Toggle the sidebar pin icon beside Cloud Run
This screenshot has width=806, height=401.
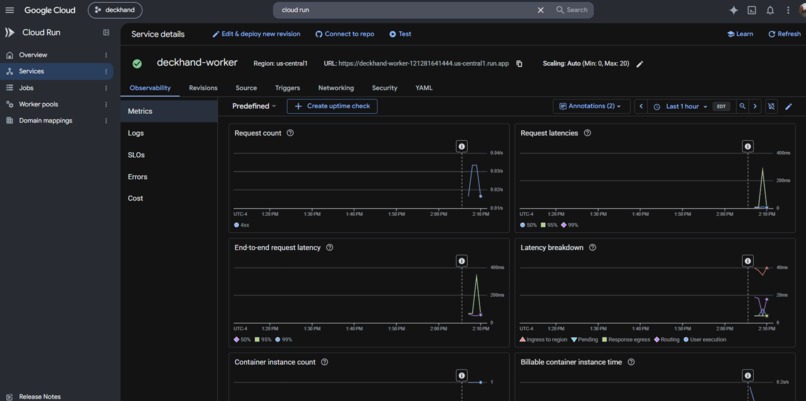[x=106, y=32]
